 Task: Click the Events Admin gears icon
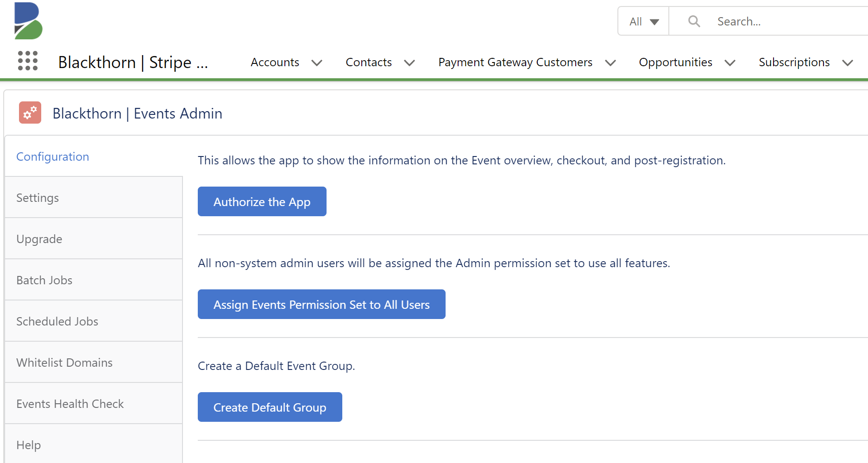[30, 113]
